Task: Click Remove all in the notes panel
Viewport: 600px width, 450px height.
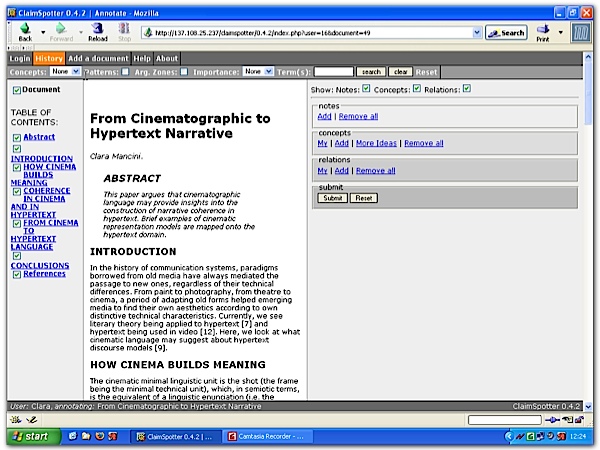Action: 358,116
